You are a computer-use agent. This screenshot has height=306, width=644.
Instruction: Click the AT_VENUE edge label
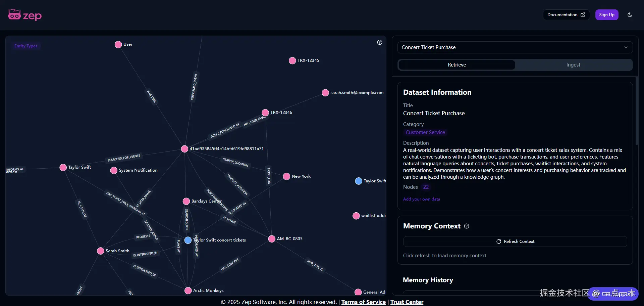(229, 220)
